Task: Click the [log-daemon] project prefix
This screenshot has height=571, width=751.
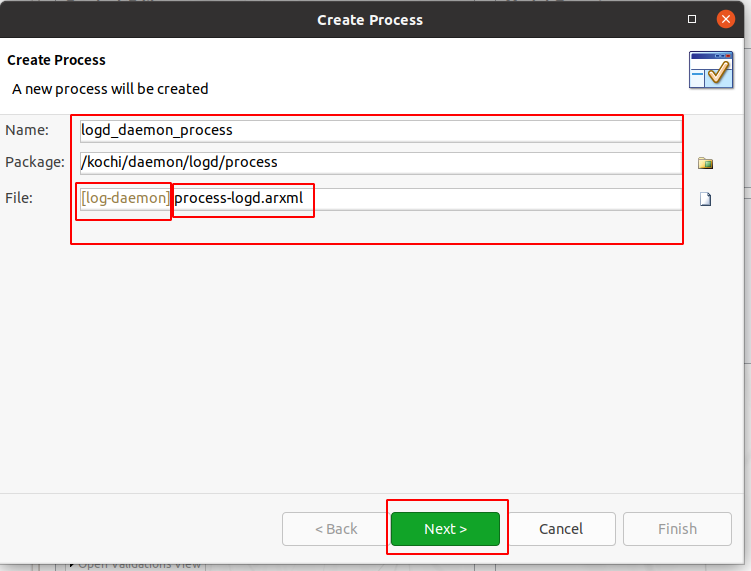Action: tap(125, 198)
